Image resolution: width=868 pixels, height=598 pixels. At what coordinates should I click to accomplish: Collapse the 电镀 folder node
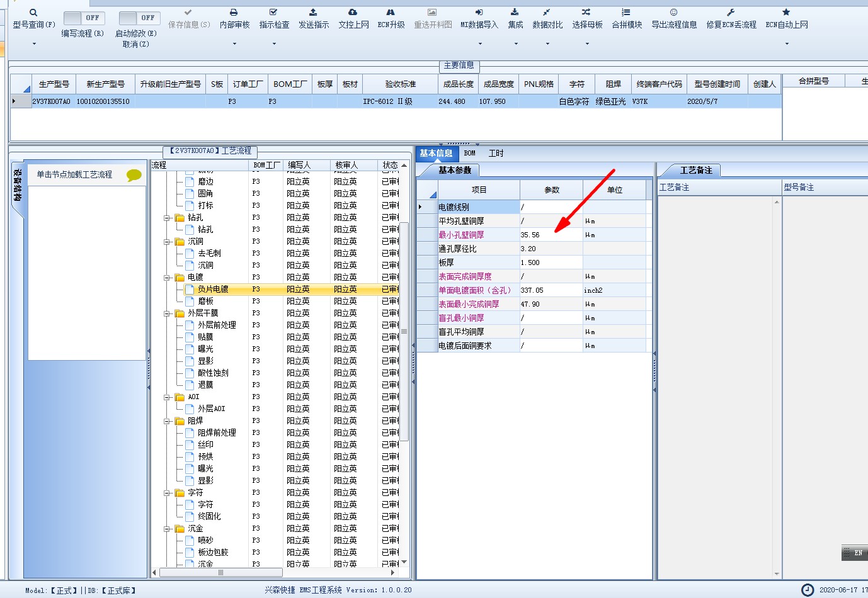[x=168, y=278]
